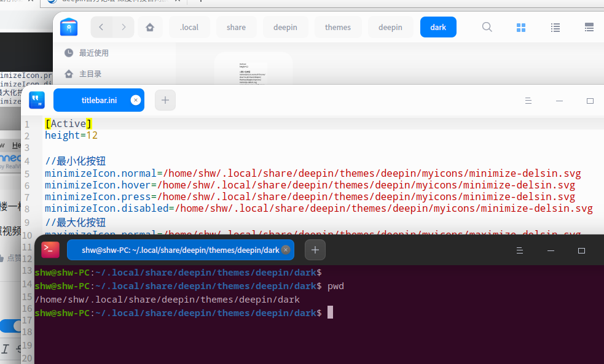
Task: Close the titlebar.ini tab
Action: point(136,100)
